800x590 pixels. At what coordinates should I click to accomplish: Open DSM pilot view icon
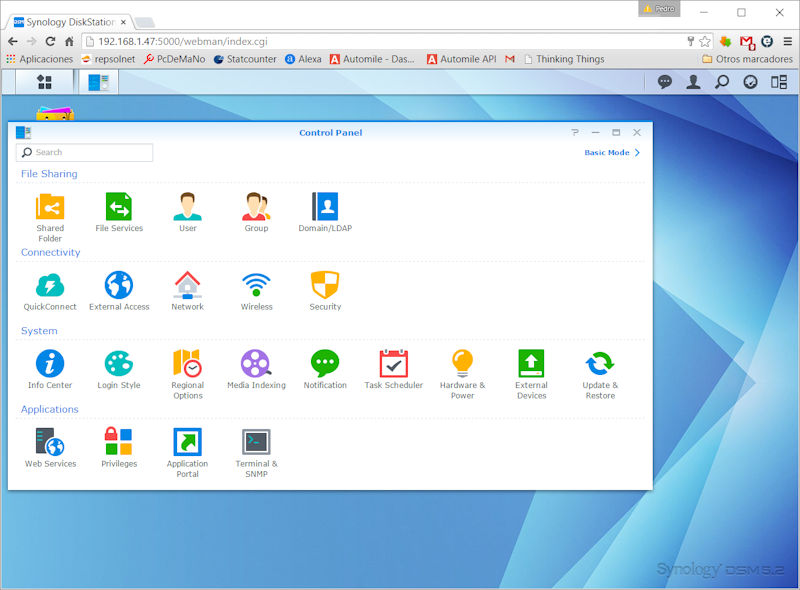tap(779, 82)
